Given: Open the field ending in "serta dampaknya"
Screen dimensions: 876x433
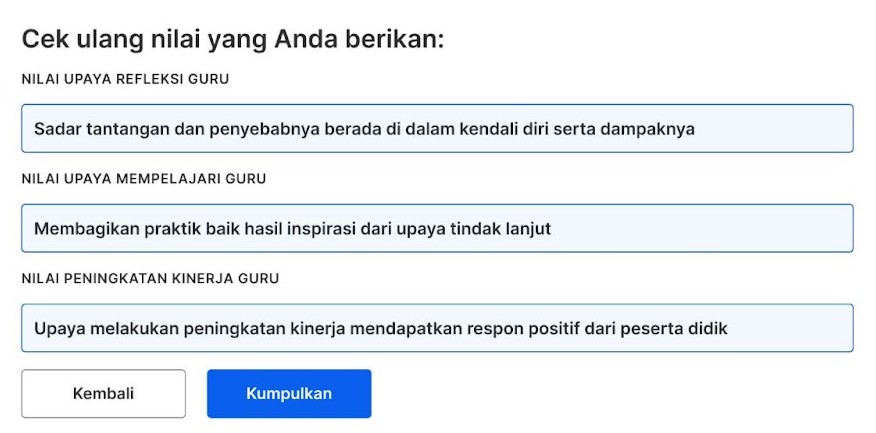Looking at the screenshot, I should (437, 129).
